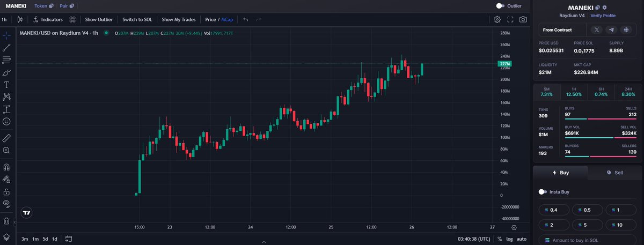This screenshot has height=245, width=644.
Task: Toggle the Outlier switch
Action: click(x=501, y=6)
